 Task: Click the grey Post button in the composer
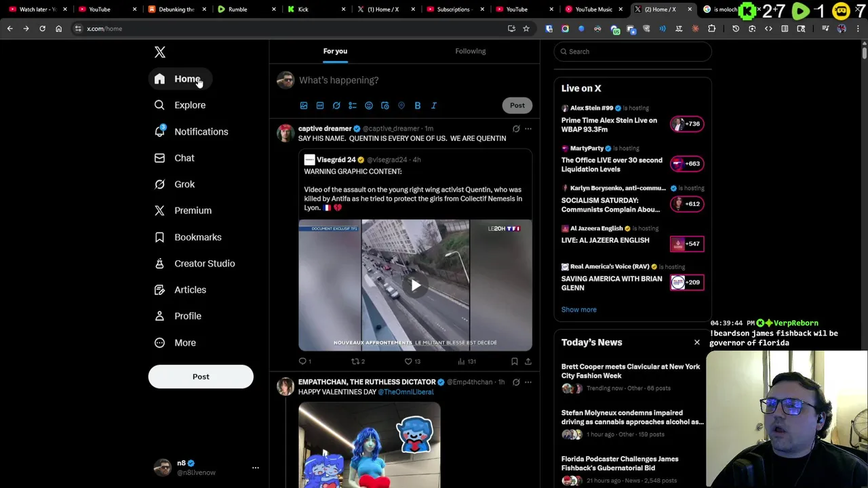(x=517, y=105)
